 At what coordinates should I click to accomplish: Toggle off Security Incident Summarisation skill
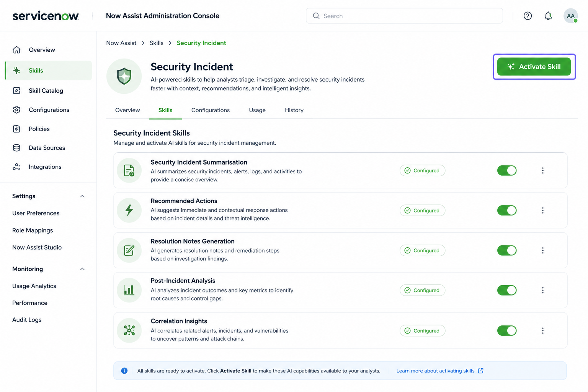(507, 170)
